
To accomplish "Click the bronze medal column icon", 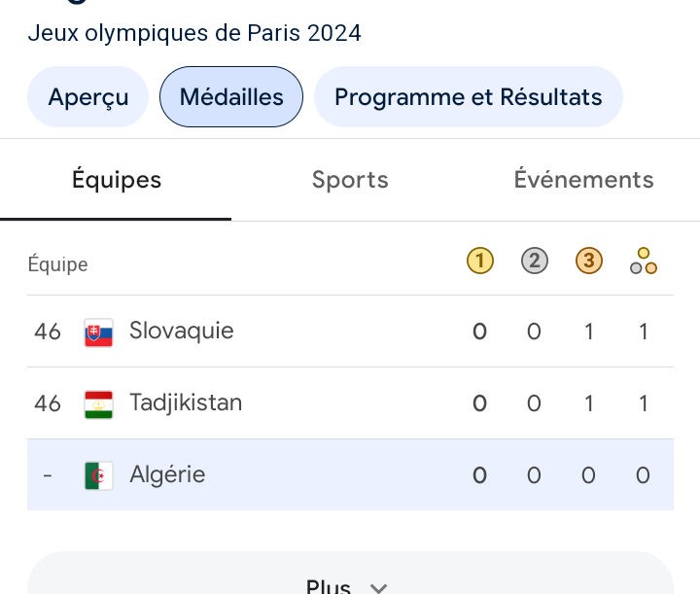I will (x=589, y=261).
